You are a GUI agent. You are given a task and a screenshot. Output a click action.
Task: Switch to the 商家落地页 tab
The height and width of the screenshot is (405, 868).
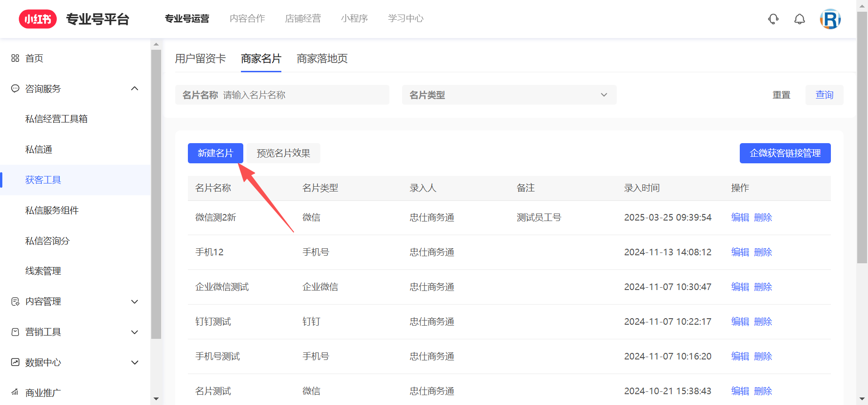pyautogui.click(x=322, y=59)
